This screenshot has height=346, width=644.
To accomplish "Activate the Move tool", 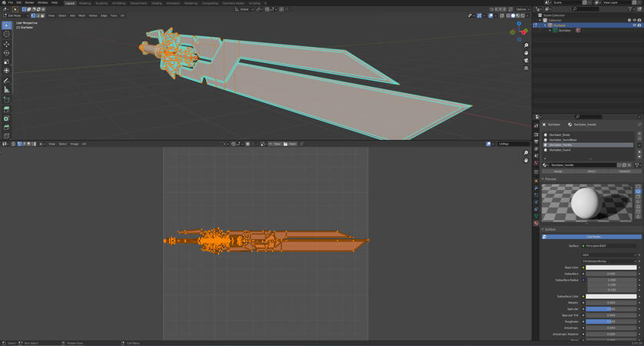I will 7,44.
